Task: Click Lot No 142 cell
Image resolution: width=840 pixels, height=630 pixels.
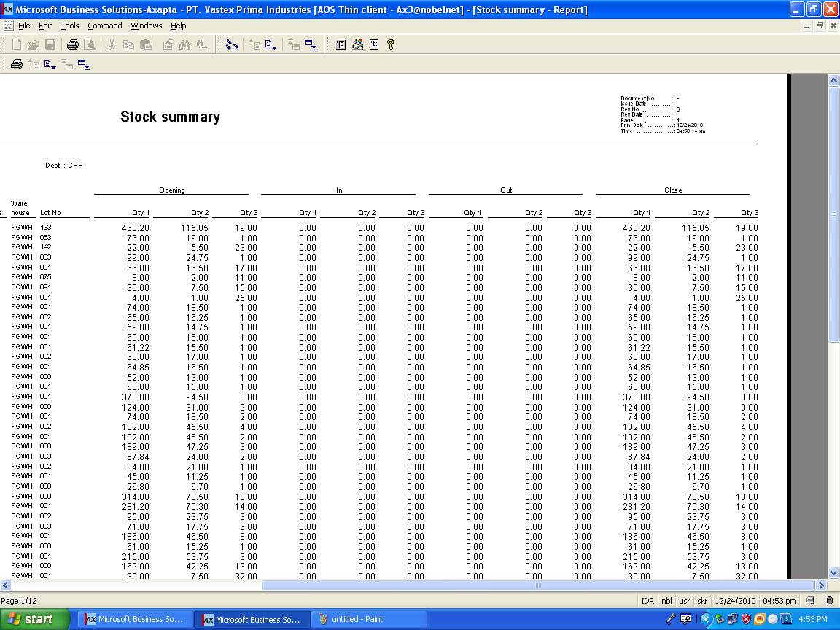Action: [45, 247]
